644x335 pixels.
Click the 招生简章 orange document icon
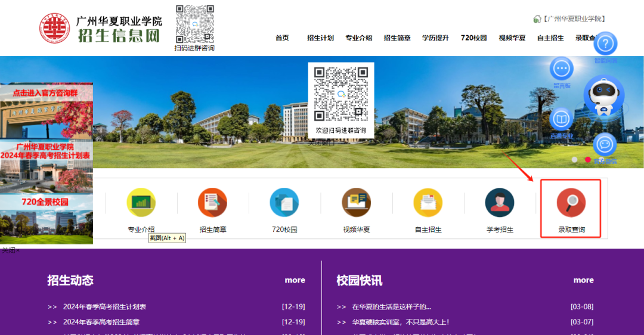pos(213,203)
